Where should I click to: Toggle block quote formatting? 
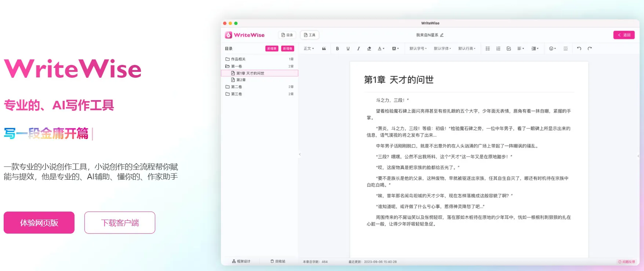(x=324, y=48)
